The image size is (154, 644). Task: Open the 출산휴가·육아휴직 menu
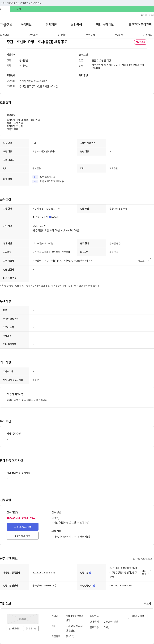(x=140, y=24)
